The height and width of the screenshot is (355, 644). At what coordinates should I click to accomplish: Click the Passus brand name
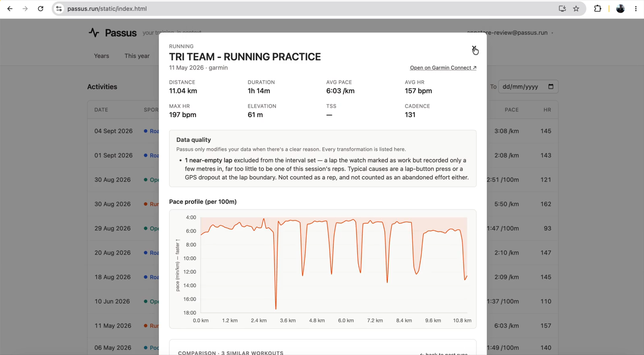click(121, 33)
